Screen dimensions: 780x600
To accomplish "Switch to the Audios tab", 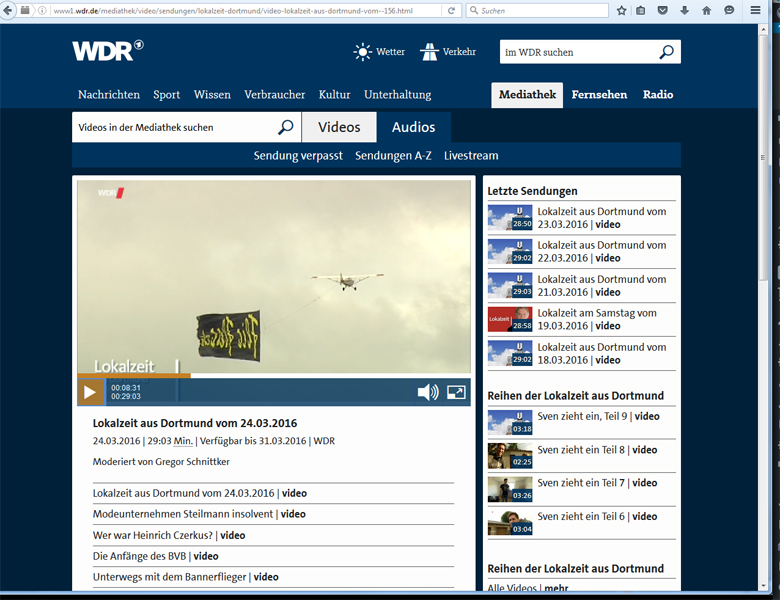I will (413, 127).
